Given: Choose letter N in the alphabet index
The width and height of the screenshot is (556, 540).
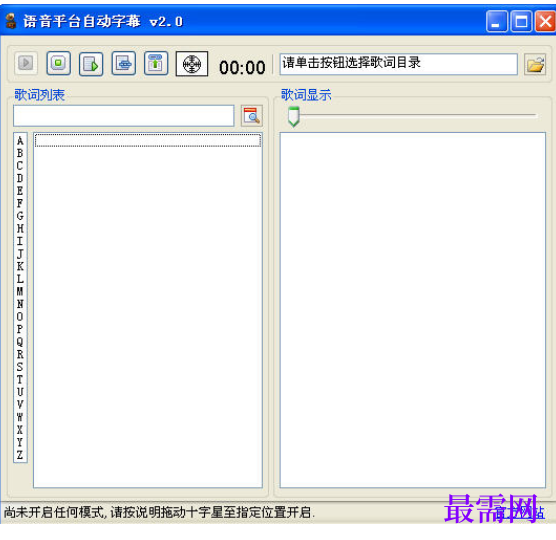Looking at the screenshot, I should point(20,304).
